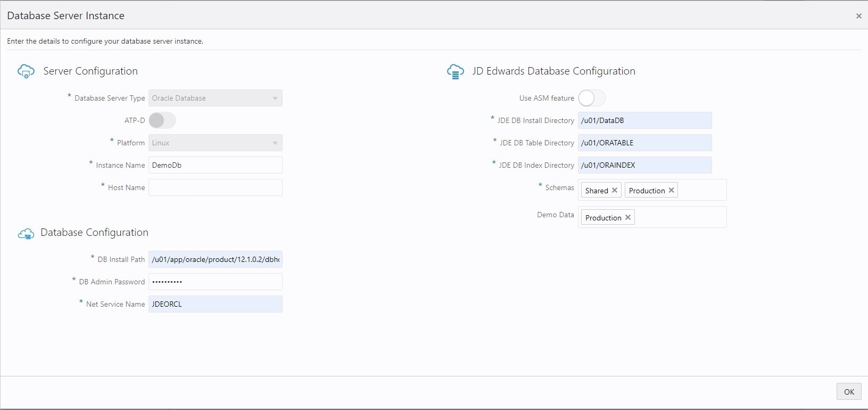
Task: Click the DB Install Path field
Action: [x=216, y=259]
